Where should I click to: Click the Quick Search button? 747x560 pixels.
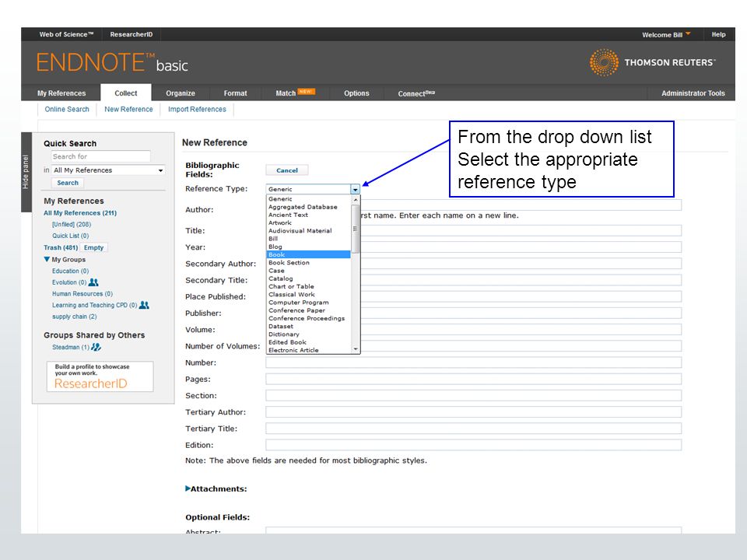tap(68, 183)
